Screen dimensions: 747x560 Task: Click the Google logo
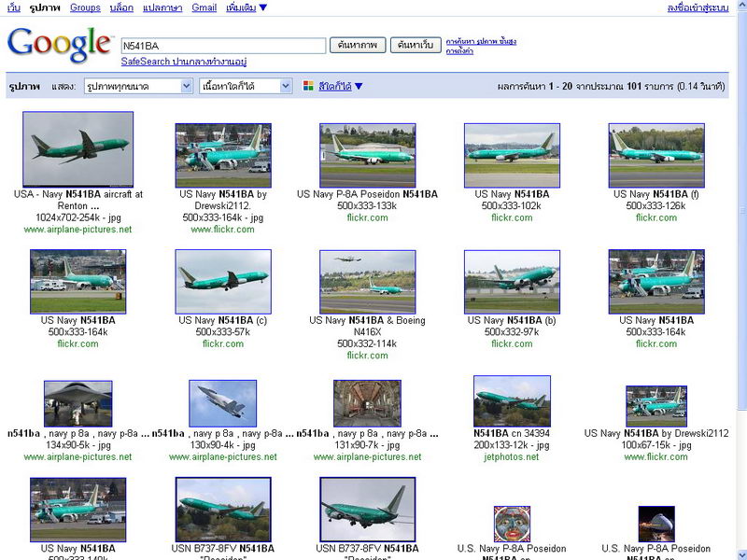(59, 44)
